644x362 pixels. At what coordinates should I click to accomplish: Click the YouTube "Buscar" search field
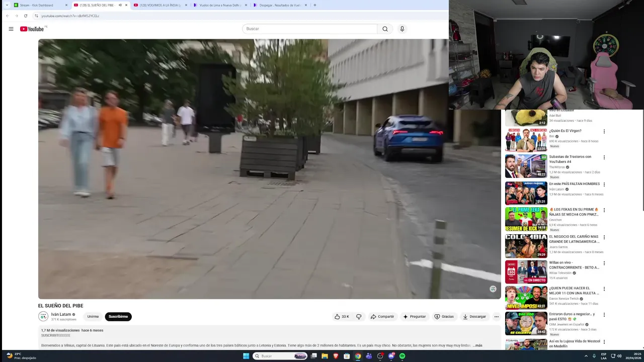coord(309,29)
